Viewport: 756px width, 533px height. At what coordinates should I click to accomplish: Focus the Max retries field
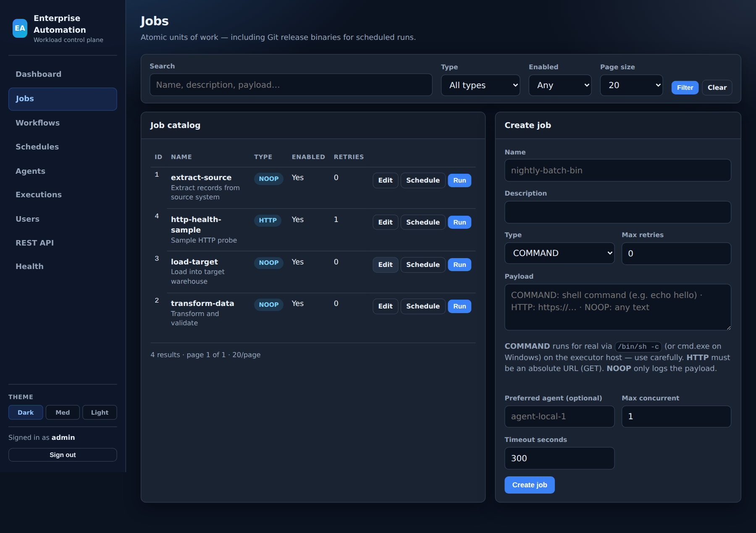point(676,253)
